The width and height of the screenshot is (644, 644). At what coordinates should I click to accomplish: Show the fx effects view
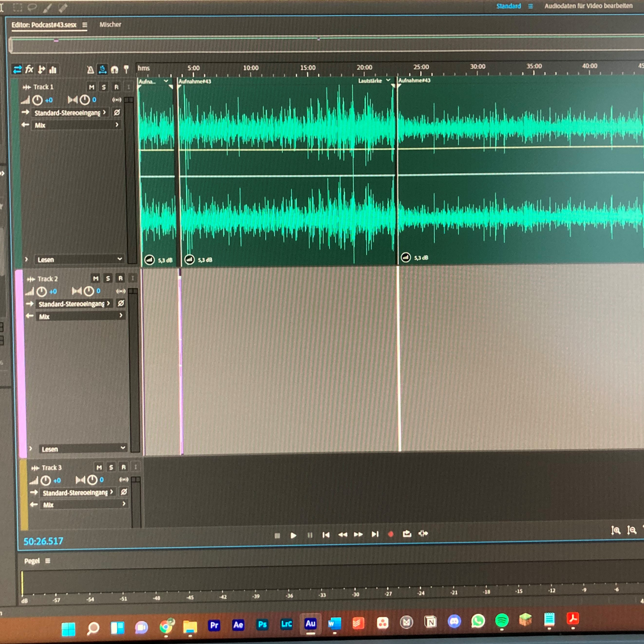pyautogui.click(x=29, y=69)
